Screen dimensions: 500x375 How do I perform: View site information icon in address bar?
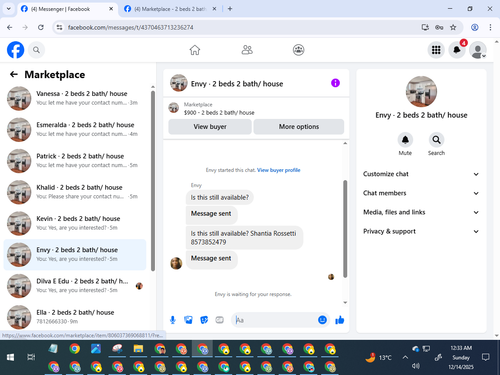60,27
